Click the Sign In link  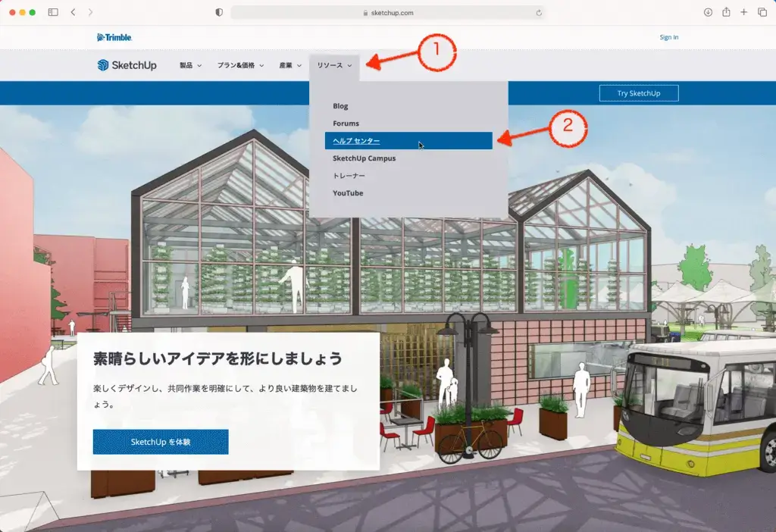[x=668, y=37]
